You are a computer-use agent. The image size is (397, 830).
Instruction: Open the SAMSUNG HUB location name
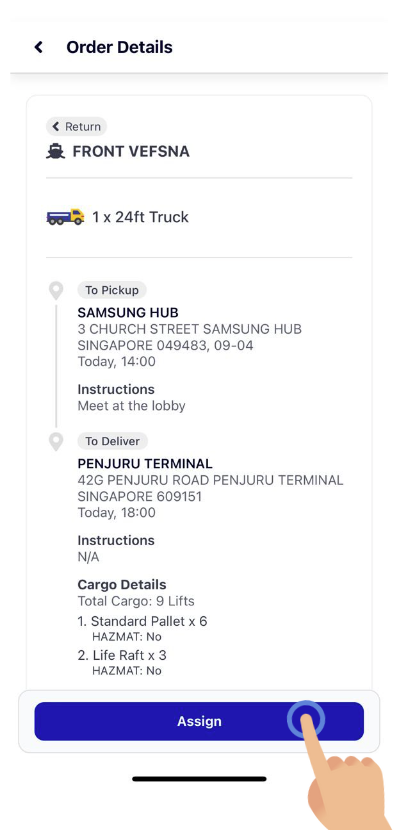point(128,312)
